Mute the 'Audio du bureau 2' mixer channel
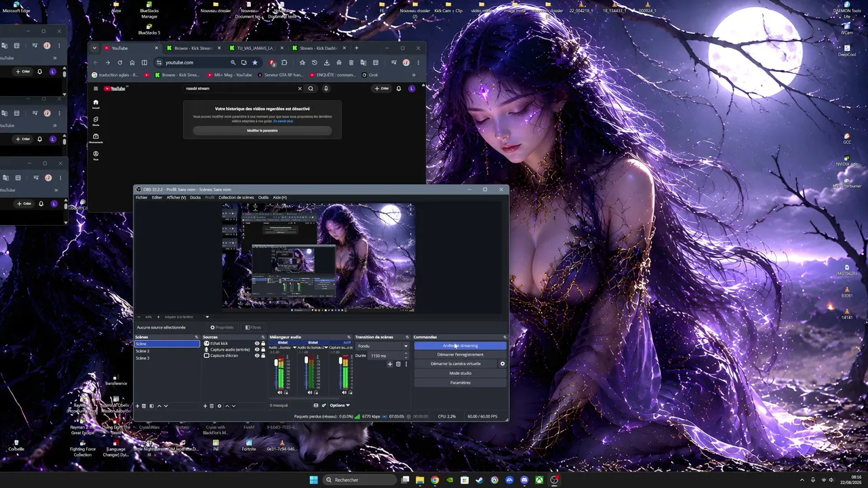The height and width of the screenshot is (488, 868). [x=310, y=392]
